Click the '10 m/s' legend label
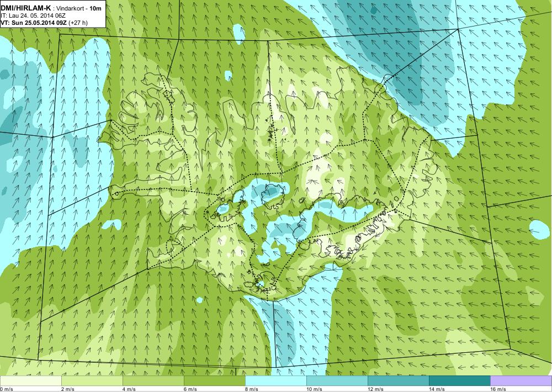Viewport: 552px width, 392px height. coord(314,389)
